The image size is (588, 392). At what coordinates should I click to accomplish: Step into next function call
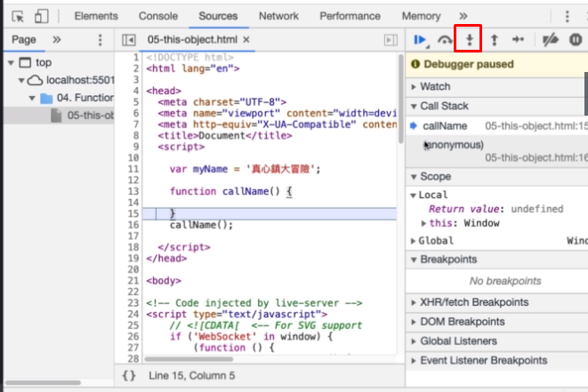click(469, 39)
